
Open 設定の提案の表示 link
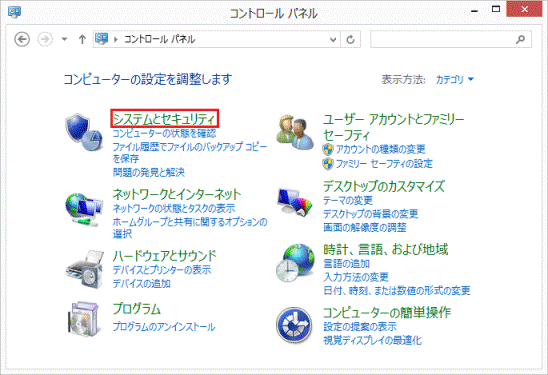pyautogui.click(x=360, y=326)
